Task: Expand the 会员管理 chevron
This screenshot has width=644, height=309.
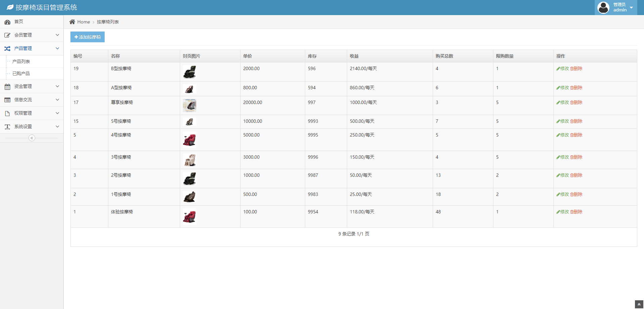Action: click(x=57, y=35)
